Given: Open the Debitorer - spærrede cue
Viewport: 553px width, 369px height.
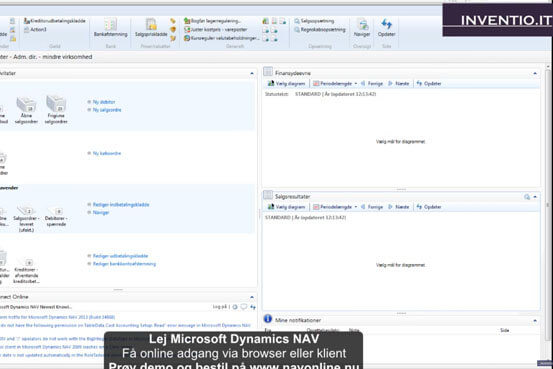Looking at the screenshot, I should (x=56, y=217).
